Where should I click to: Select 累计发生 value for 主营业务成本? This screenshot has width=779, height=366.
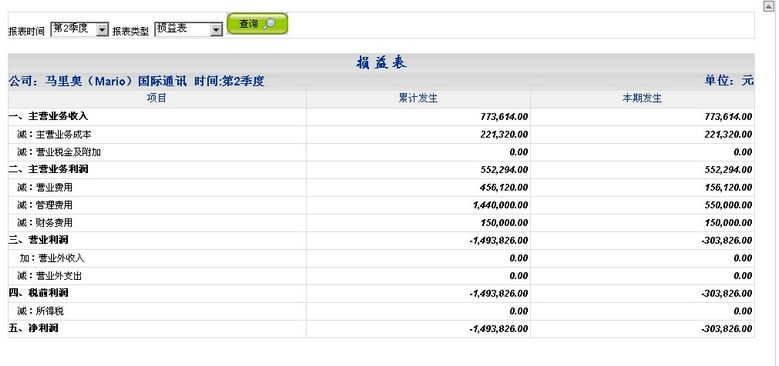pyautogui.click(x=504, y=135)
